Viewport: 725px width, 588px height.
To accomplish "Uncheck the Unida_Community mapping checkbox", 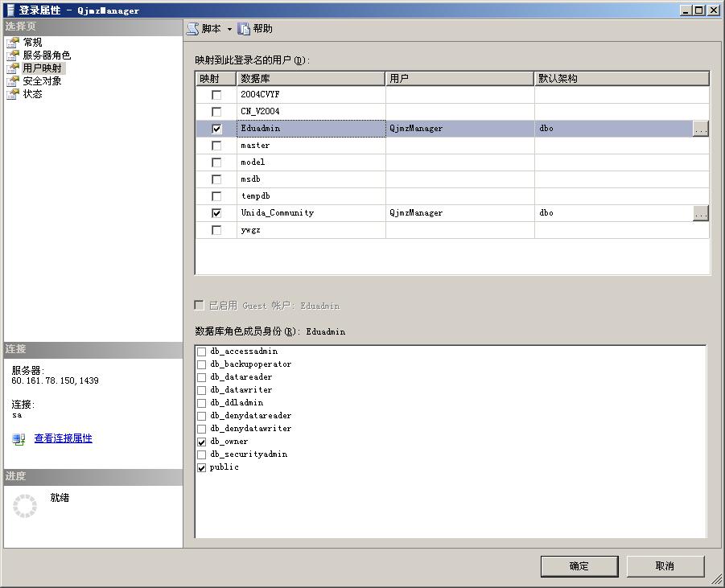I will (216, 213).
